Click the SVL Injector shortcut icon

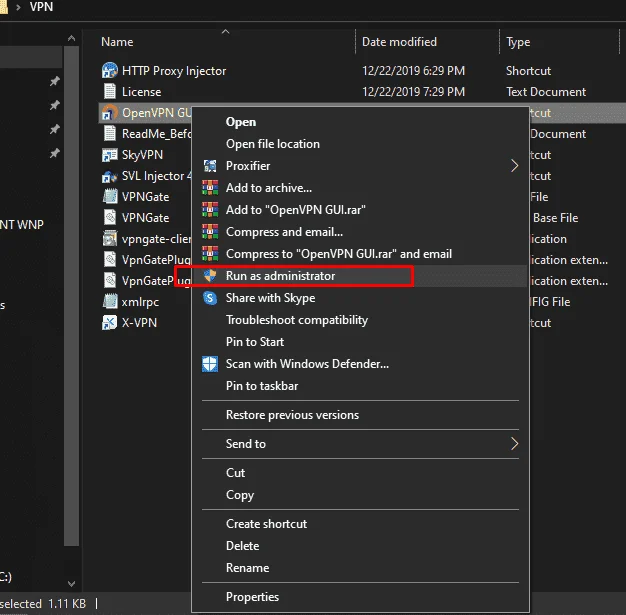click(x=109, y=176)
